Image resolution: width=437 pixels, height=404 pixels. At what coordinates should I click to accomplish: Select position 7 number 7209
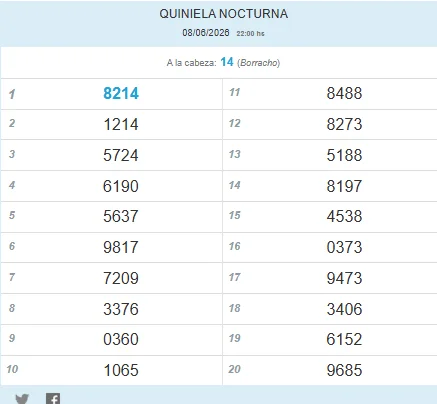point(121,278)
